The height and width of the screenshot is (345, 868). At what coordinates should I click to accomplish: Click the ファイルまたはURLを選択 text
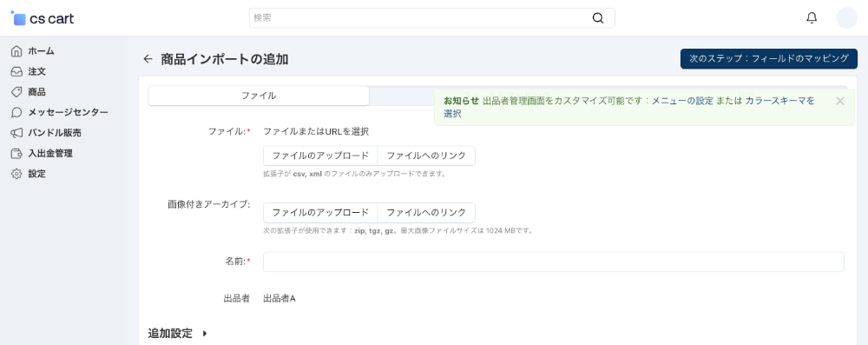(x=316, y=131)
